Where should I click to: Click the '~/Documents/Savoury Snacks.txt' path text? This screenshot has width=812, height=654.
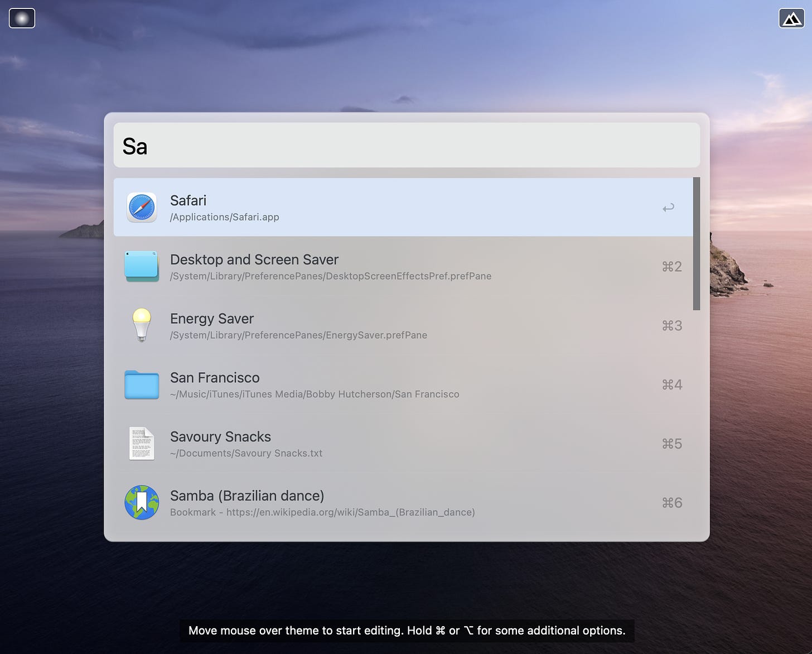[x=246, y=454]
